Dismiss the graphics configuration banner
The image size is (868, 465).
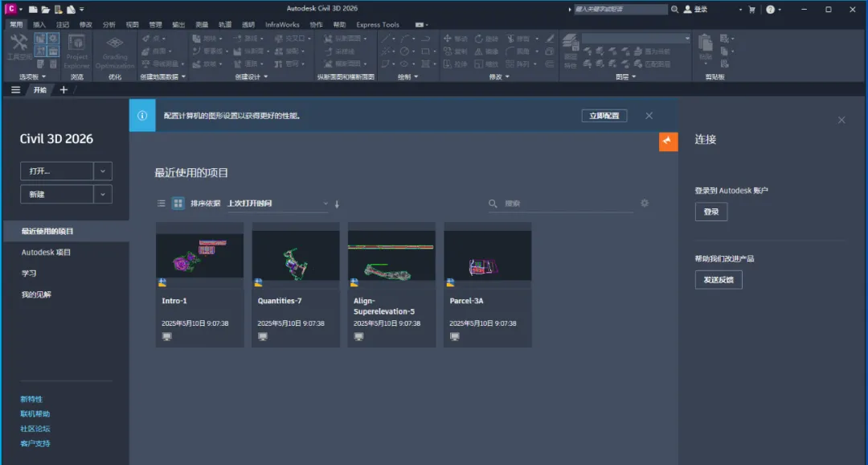[649, 116]
